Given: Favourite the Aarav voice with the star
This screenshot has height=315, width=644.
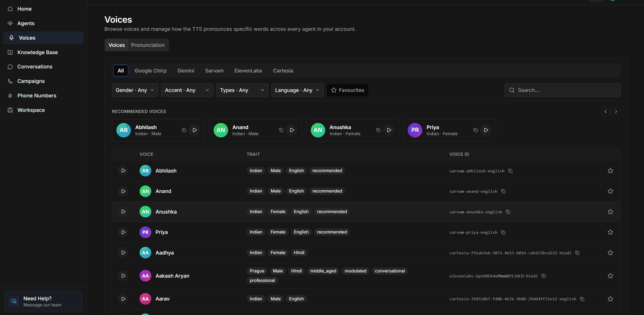Looking at the screenshot, I should click(x=611, y=299).
